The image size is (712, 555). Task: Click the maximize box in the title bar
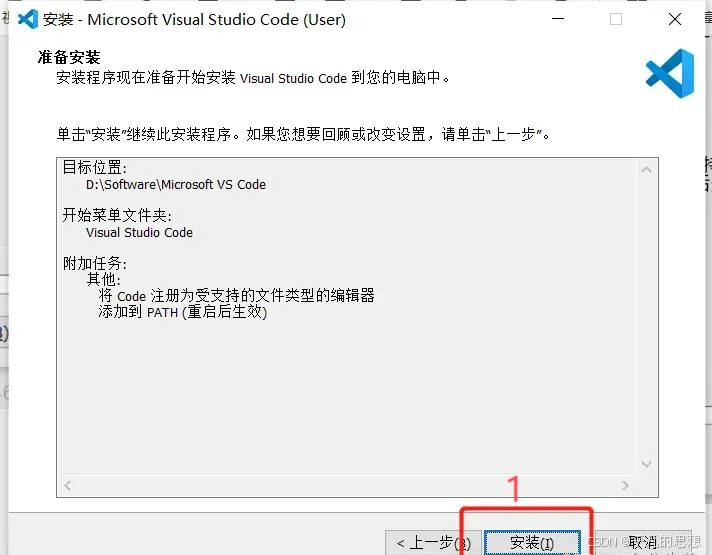pos(616,19)
